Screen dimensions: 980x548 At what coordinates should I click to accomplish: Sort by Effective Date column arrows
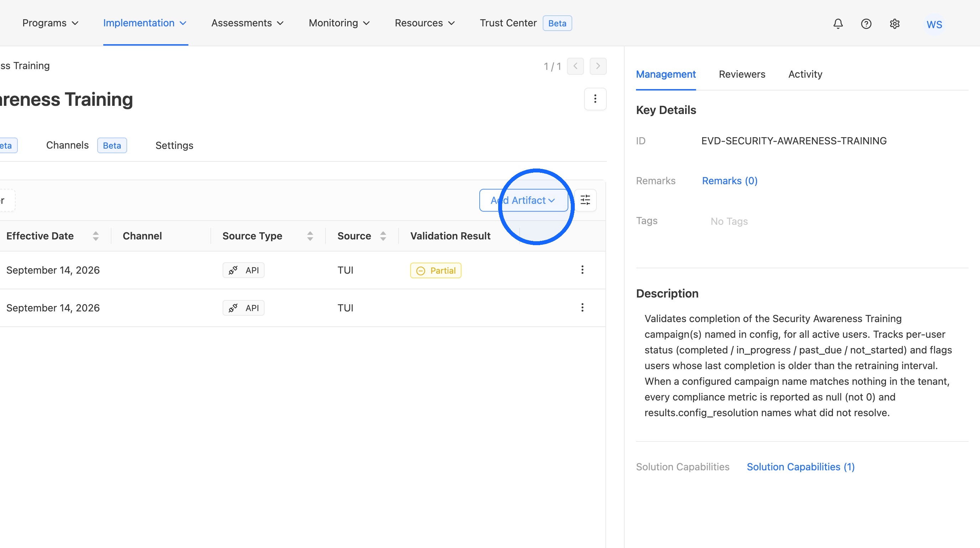(x=95, y=236)
